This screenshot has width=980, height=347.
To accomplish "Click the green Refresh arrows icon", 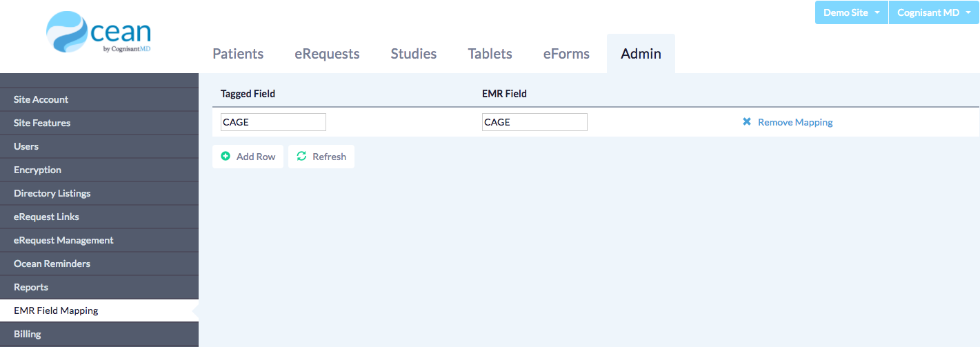I will point(301,157).
